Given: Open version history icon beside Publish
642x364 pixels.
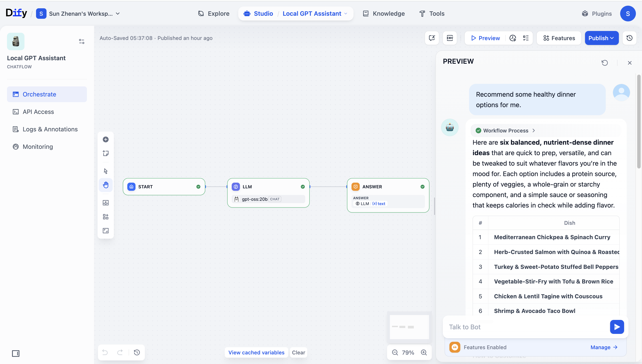Looking at the screenshot, I should point(629,38).
